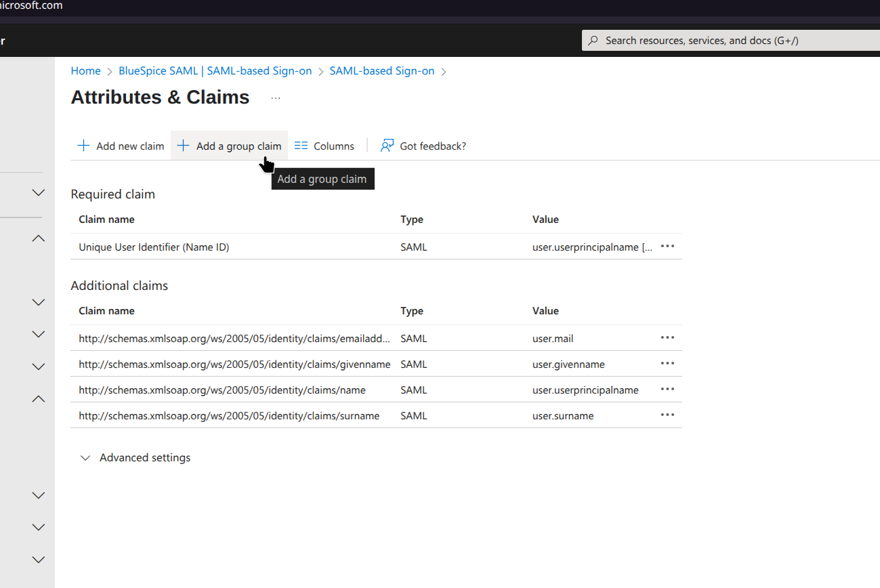This screenshot has height=588, width=880.
Task: Click Add a group claim button
Action: [229, 146]
